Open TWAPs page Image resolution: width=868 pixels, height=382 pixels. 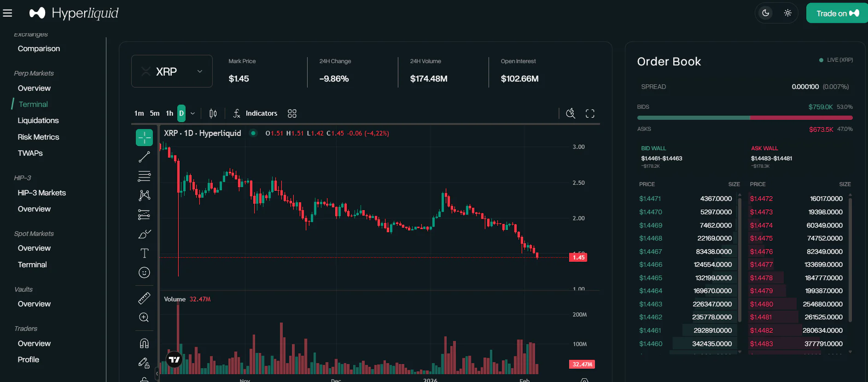pyautogui.click(x=30, y=153)
